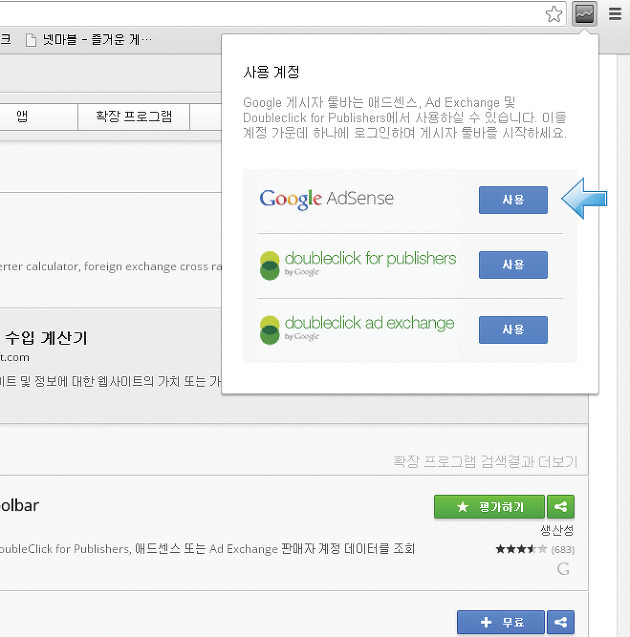
Task: Click the 사용 button for Google AdSense
Action: click(513, 200)
